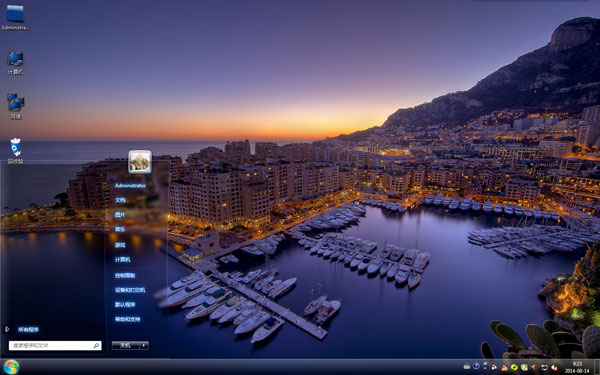Open the 回收站 recycle bin icon
600x375 pixels.
point(15,151)
